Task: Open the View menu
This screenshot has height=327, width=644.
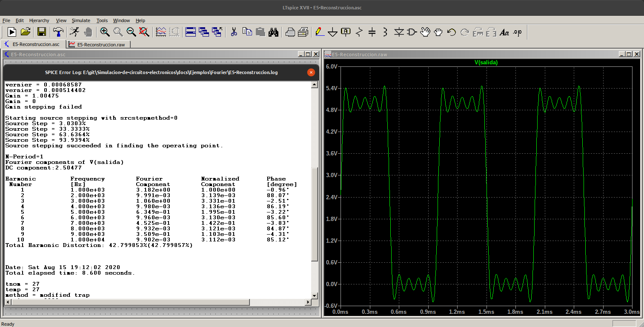Action: pos(61,20)
